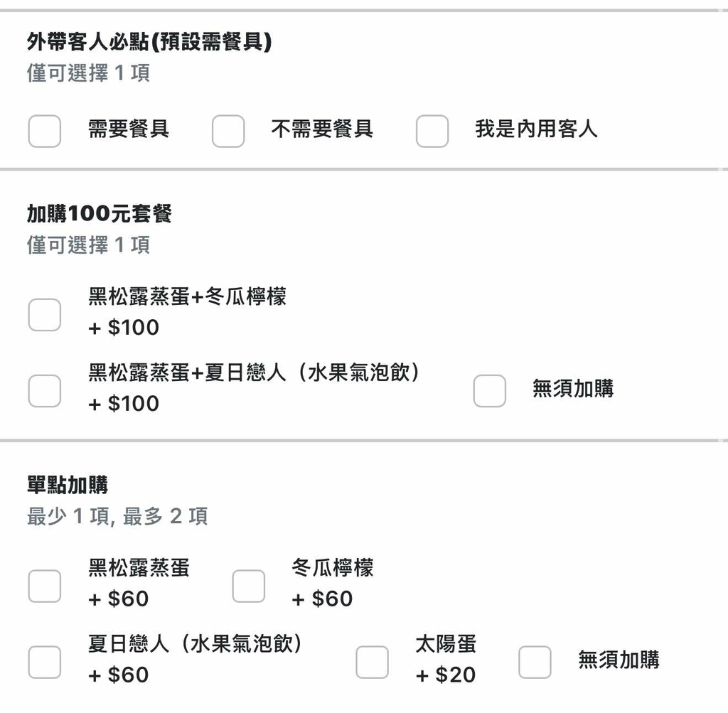Tick the 黑松露蒸蛋+夏日戀人 set checkbox
This screenshot has width=728, height=713.
click(x=44, y=390)
